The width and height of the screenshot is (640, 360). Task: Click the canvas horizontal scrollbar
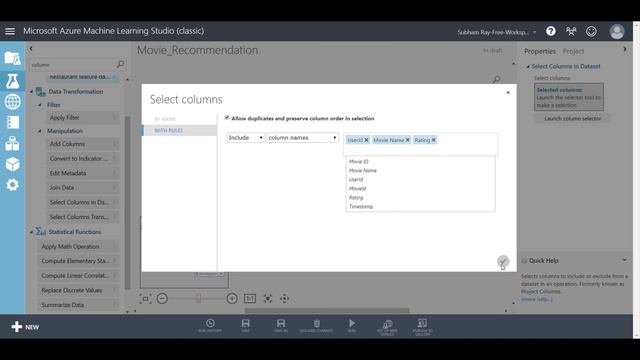327,311
